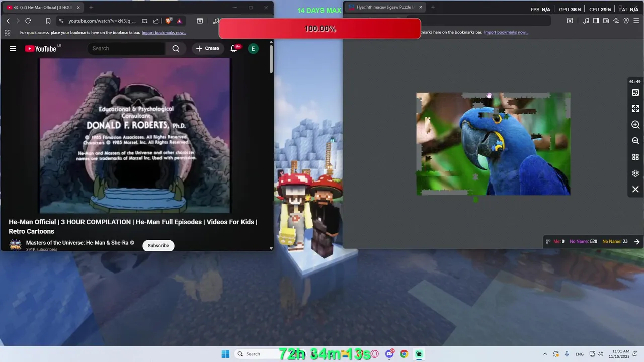Show the puzzle preview image
This screenshot has width=644, height=362.
[635, 93]
